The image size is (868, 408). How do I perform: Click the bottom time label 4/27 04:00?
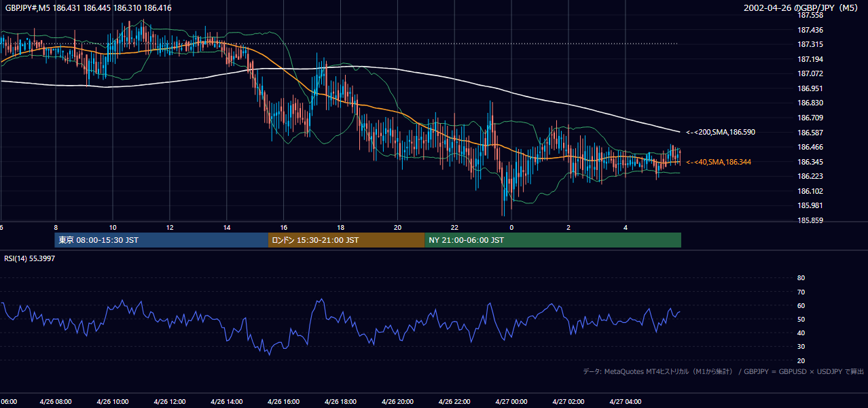tap(625, 402)
